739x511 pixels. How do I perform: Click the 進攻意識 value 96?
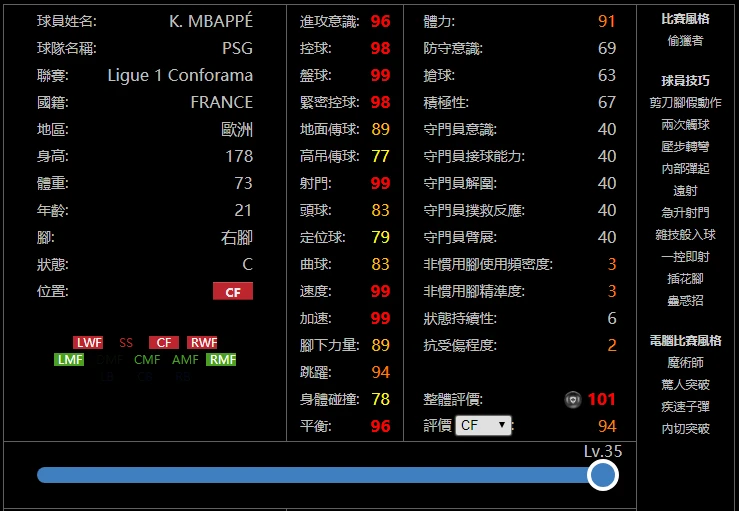tap(380, 21)
